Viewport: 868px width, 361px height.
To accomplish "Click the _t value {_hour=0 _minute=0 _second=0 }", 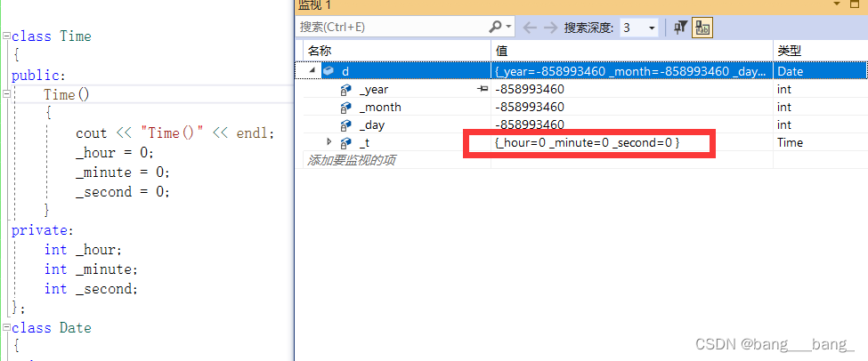I will pos(587,142).
